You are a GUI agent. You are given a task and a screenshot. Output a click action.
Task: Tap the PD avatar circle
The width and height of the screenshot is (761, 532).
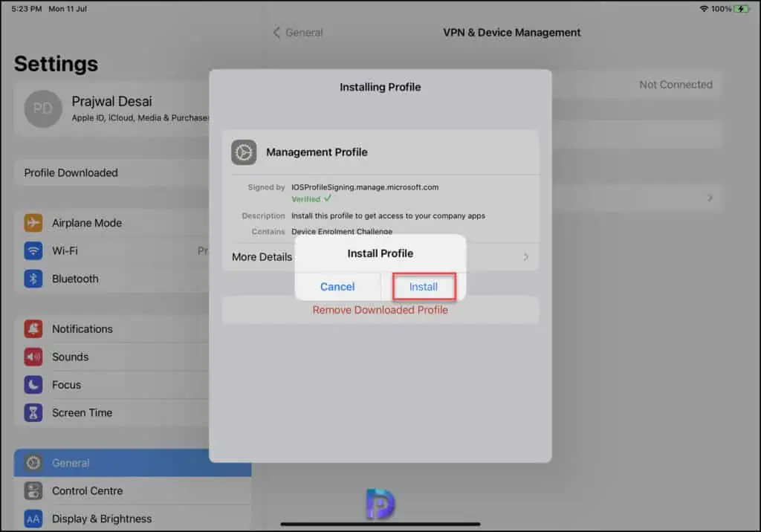[43, 108]
